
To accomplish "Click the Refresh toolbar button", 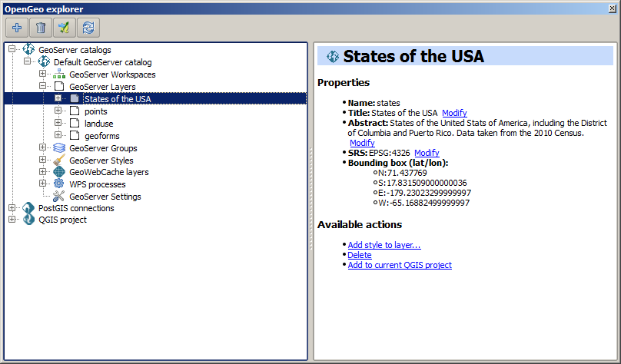I will coord(90,28).
